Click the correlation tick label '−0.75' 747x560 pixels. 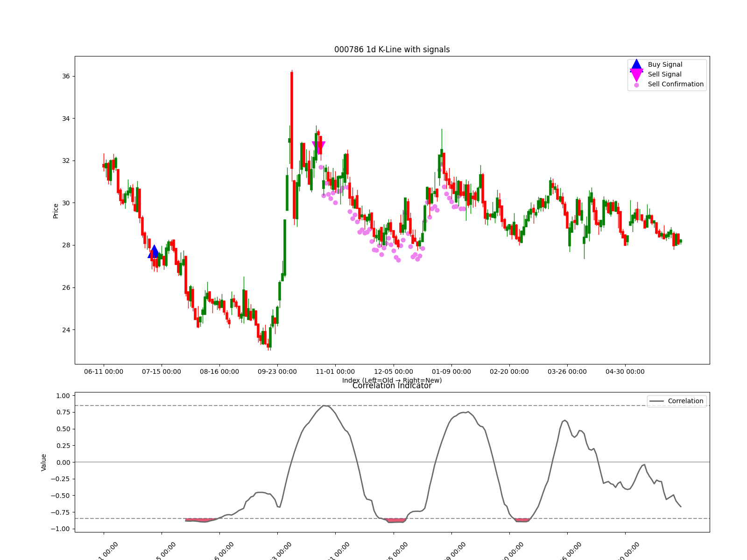point(60,512)
